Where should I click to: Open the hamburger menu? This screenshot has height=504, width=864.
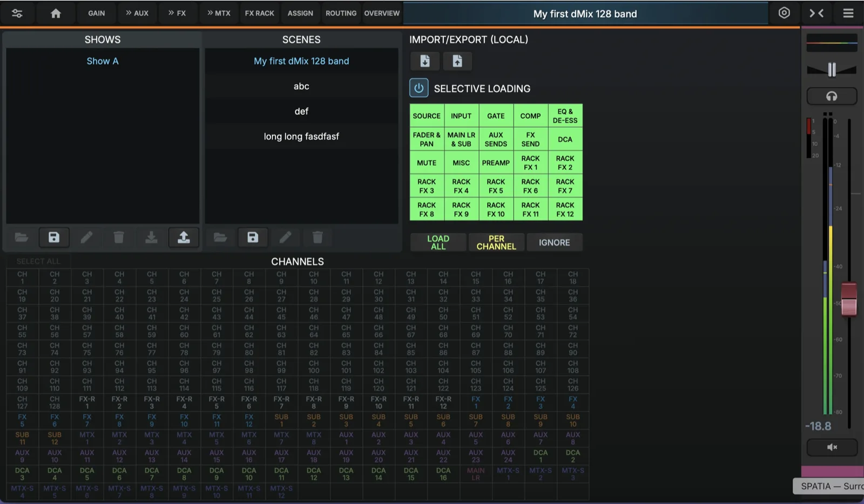(848, 13)
